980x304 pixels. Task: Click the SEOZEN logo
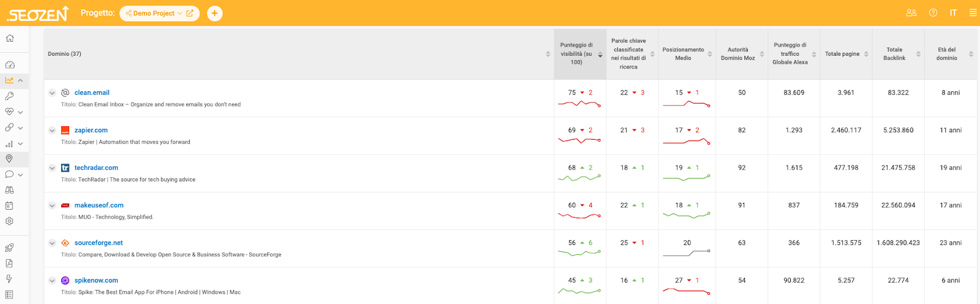(38, 13)
